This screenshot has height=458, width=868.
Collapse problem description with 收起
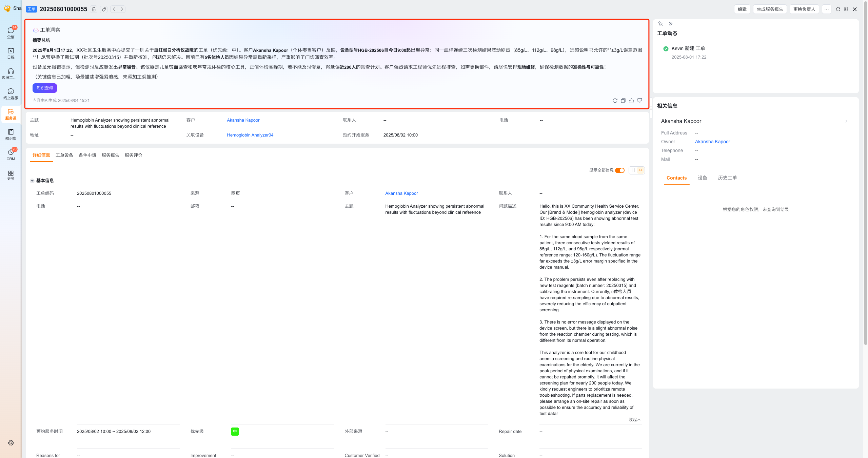point(634,419)
